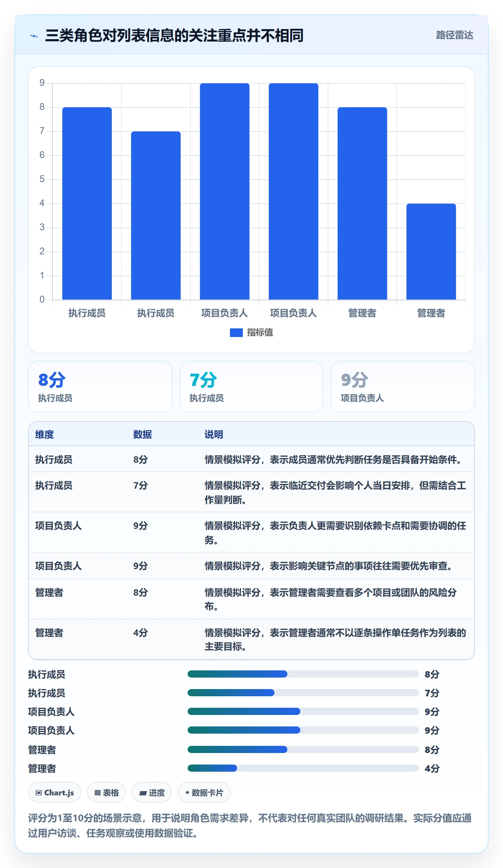Toggle the 指标值 legend color swatch
Screen dimensions: 503x868
(236, 333)
